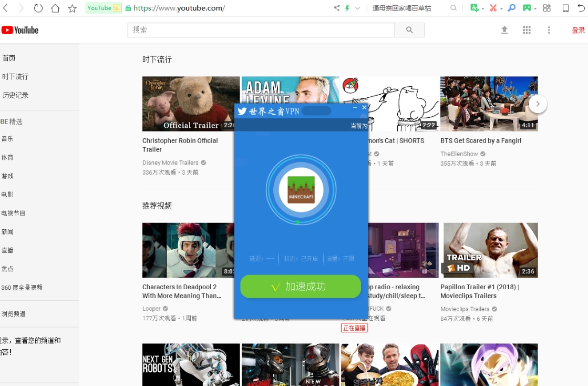Open the Papillon Trailer thumbnail
The image size is (588, 386).
[490, 250]
